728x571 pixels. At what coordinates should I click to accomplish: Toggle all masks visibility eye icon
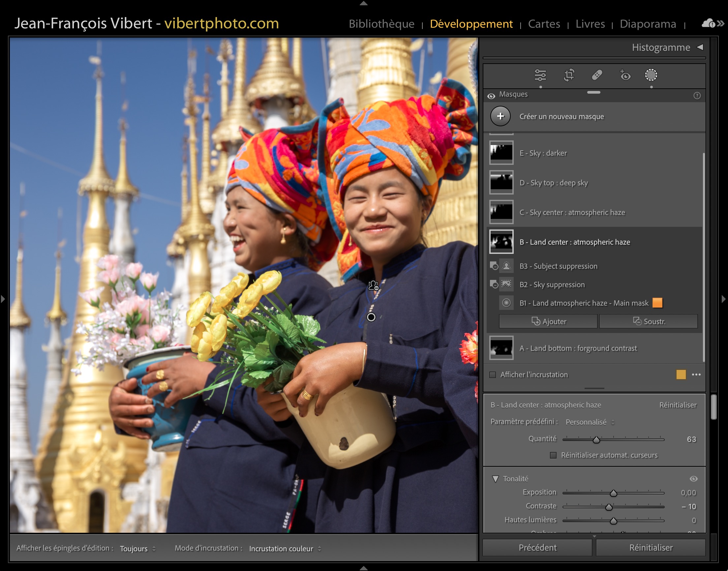[x=491, y=96]
